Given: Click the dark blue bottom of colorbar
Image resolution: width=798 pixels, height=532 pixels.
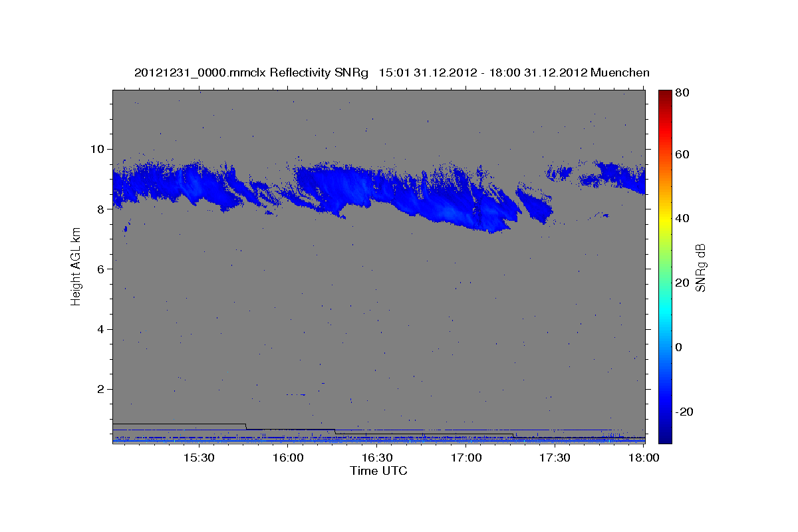Looking at the screenshot, I should [x=665, y=436].
